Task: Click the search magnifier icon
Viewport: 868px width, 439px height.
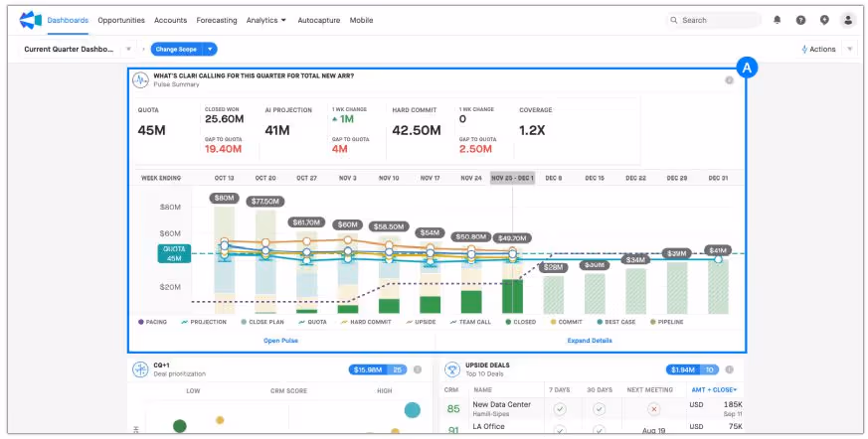Action: pos(674,21)
